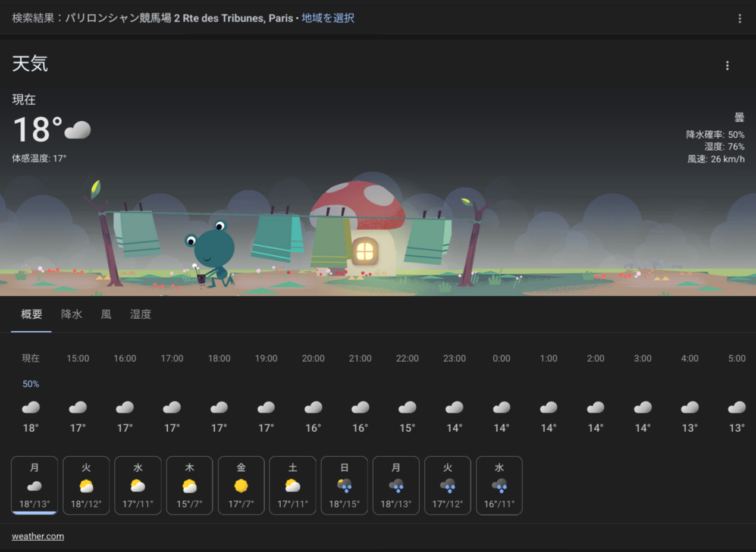Click the 3:00 hourly cloud icon
Viewport: 756px width, 552px height.
pyautogui.click(x=642, y=407)
